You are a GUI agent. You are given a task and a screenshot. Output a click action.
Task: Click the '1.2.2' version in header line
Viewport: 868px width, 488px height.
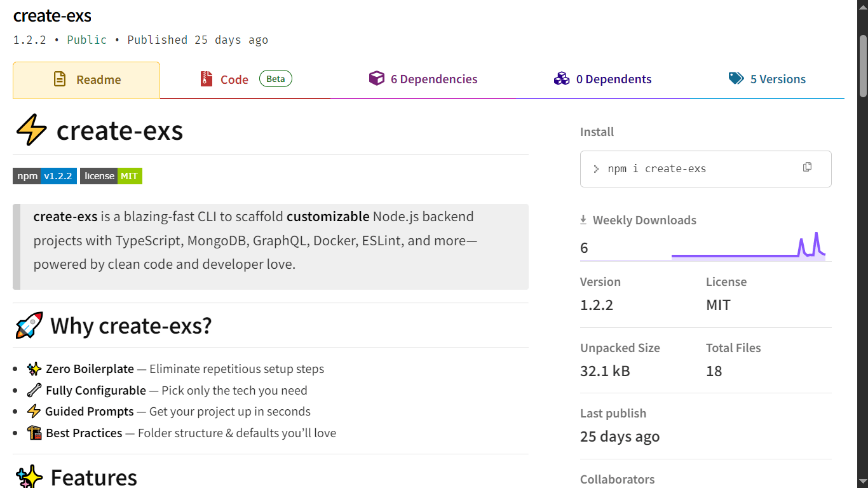[x=30, y=40]
